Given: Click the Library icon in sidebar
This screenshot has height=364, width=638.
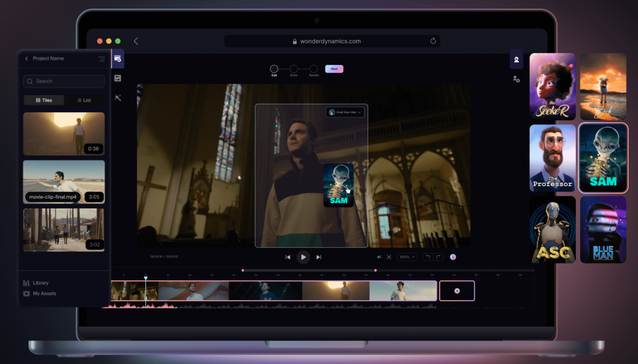Looking at the screenshot, I should (26, 283).
